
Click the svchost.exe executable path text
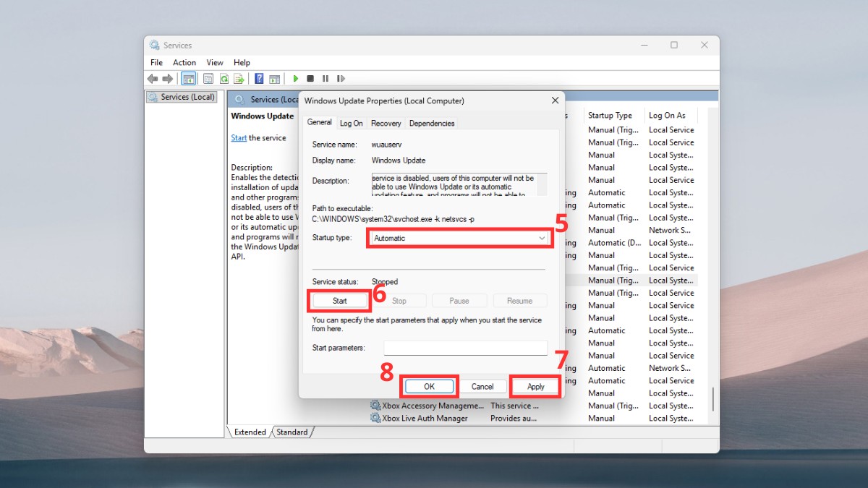click(393, 218)
